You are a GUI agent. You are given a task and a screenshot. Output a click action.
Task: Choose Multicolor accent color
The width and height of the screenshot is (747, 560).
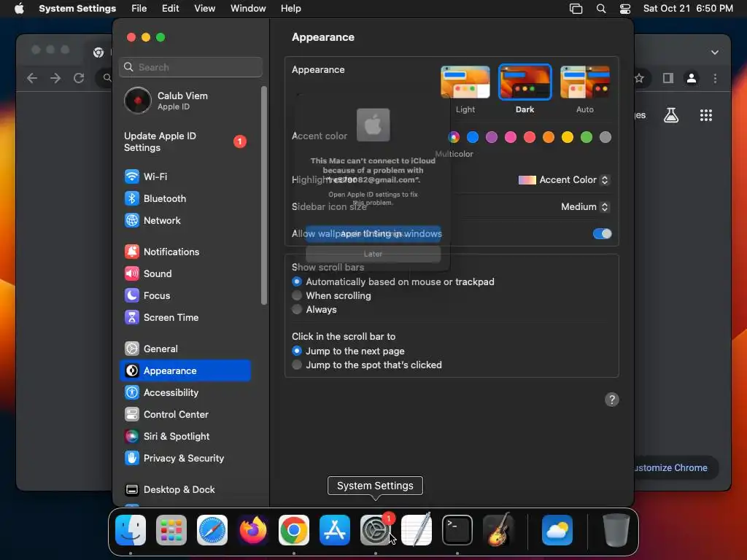point(454,138)
